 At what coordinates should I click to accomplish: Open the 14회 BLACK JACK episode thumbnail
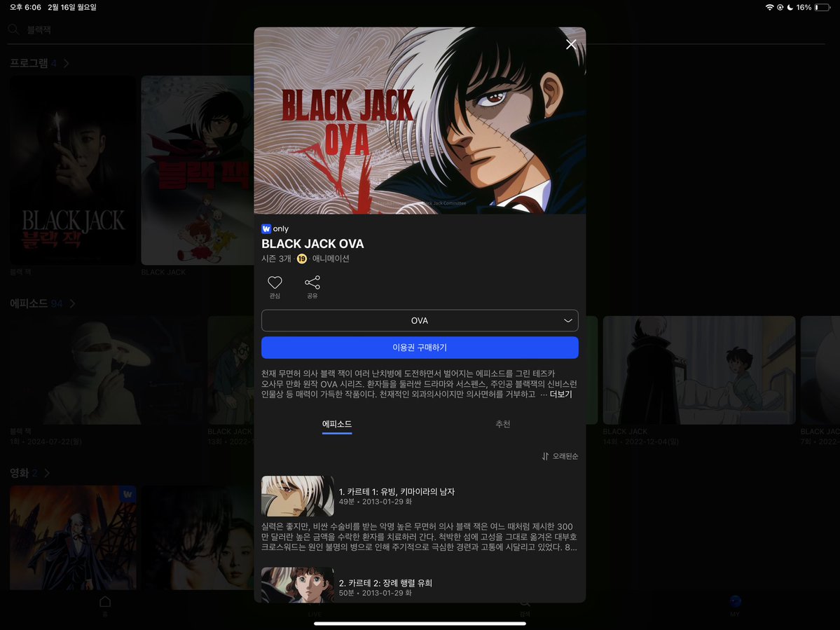pos(699,370)
